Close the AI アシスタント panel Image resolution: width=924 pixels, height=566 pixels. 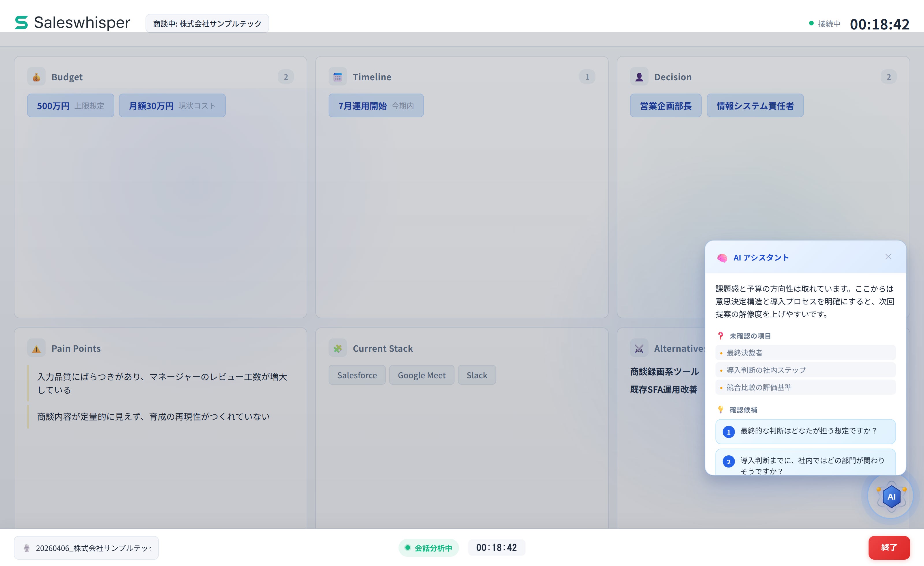coord(888,257)
